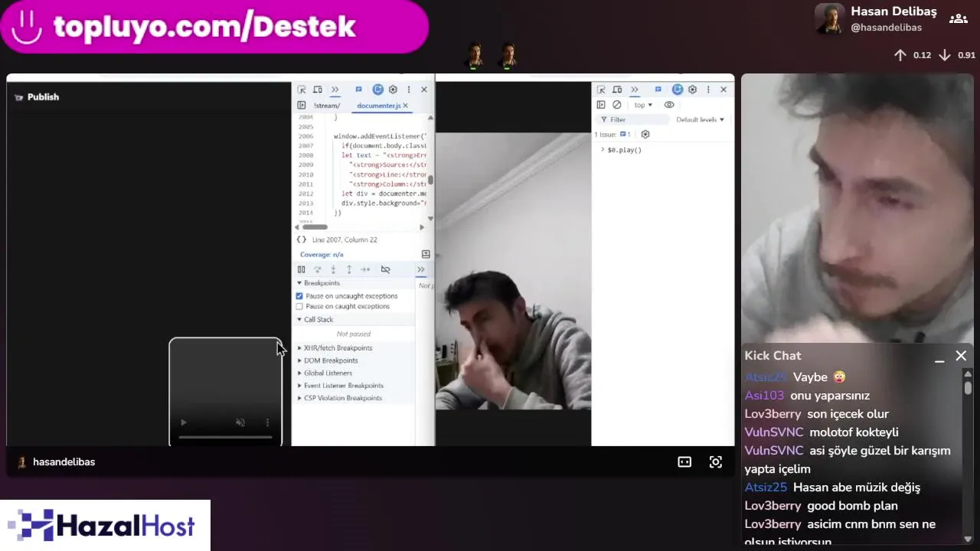Uncheck Pause on uncaught exceptions

pos(299,296)
